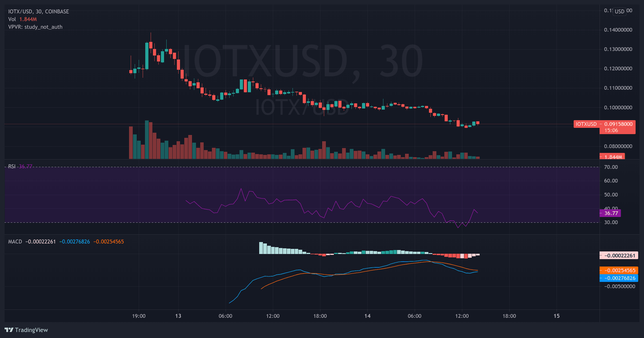The image size is (644, 338).
Task: Select the RSI indicator label
Action: coord(12,166)
